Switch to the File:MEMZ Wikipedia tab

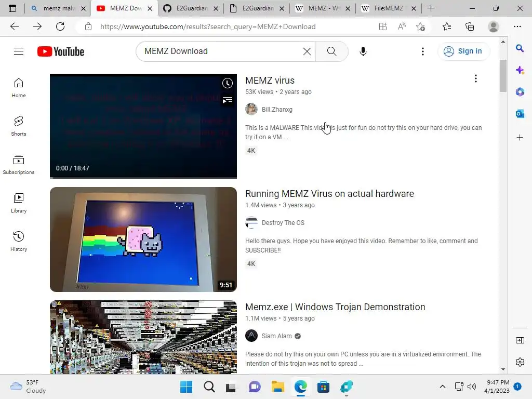[389, 8]
